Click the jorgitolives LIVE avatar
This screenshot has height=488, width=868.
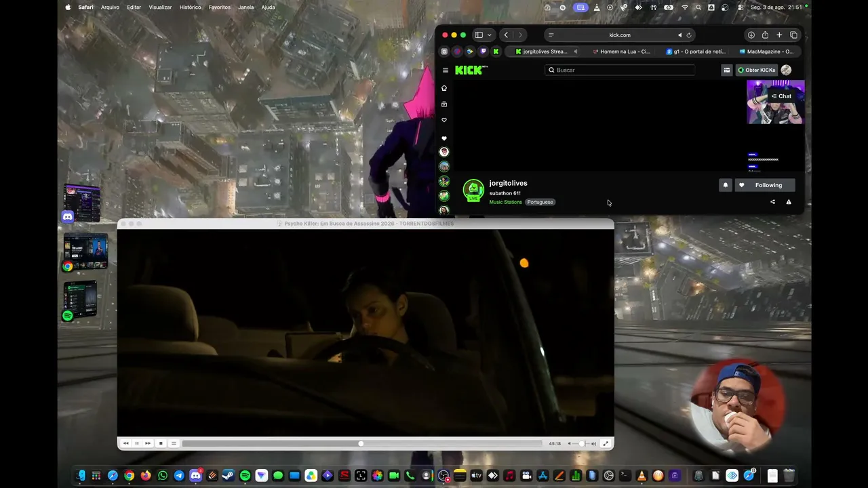tap(473, 190)
